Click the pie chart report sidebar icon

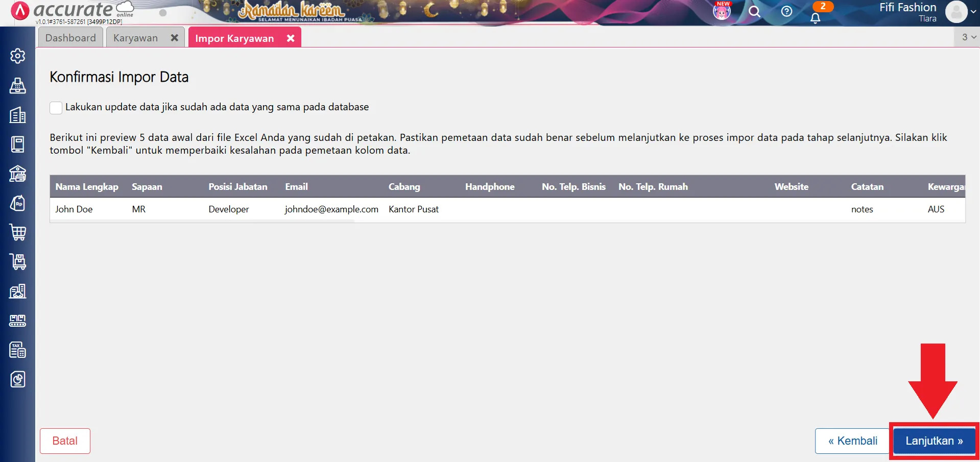[17, 379]
